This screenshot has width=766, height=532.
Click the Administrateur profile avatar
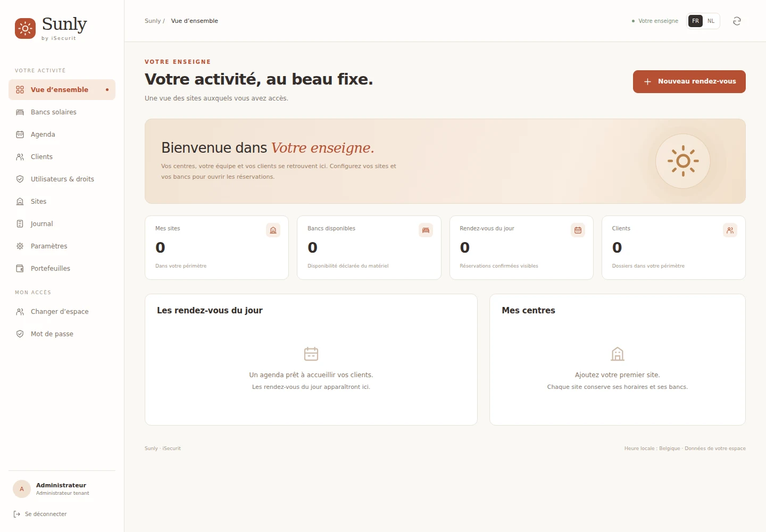(22, 489)
